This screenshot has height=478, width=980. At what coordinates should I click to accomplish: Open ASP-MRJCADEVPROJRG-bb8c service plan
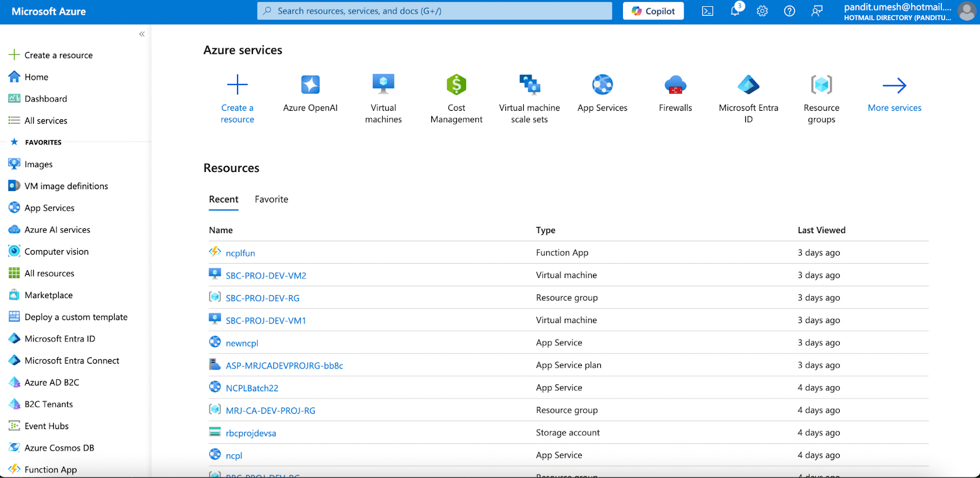pyautogui.click(x=284, y=365)
